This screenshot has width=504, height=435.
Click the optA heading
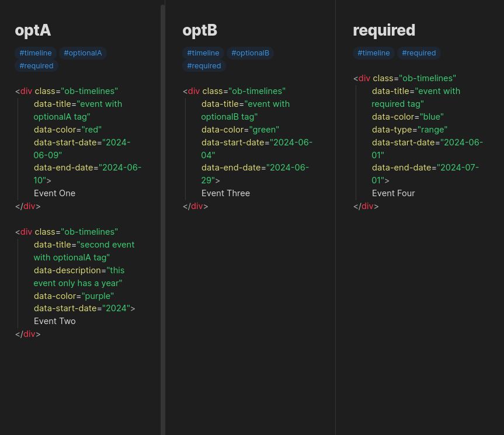[x=33, y=30]
